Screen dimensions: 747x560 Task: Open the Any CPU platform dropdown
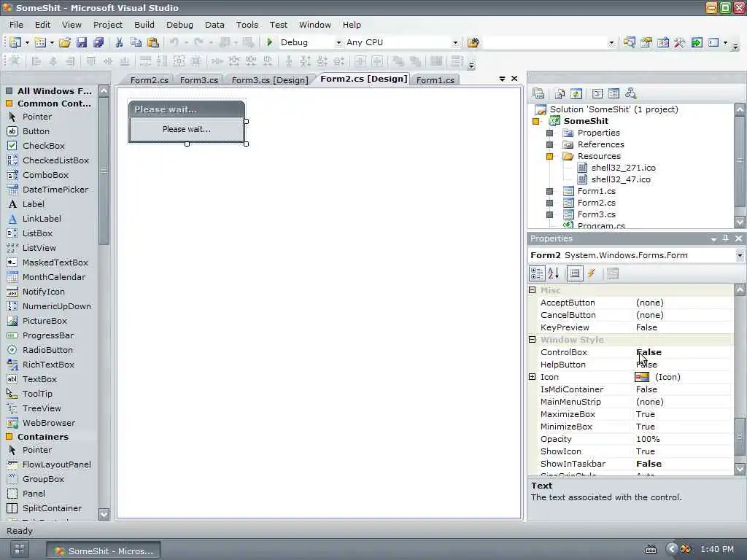point(455,42)
